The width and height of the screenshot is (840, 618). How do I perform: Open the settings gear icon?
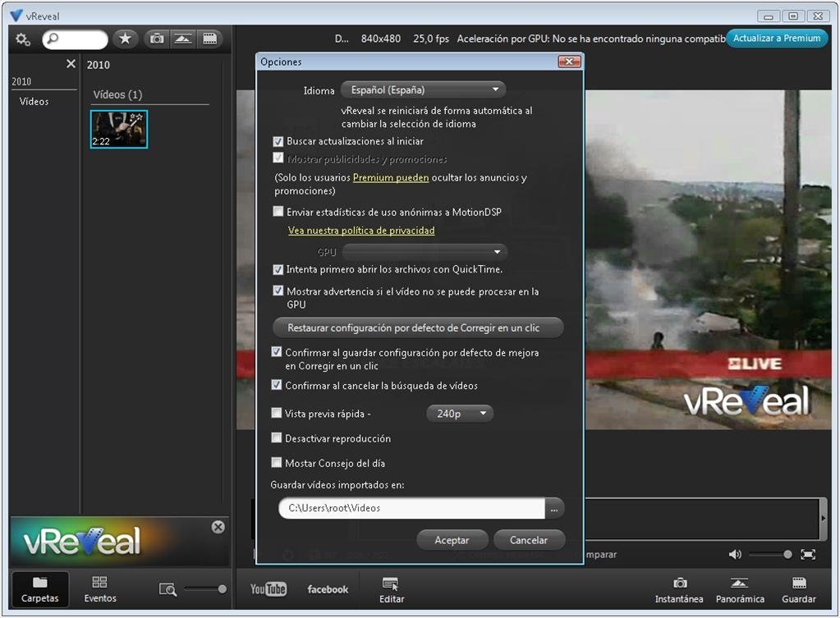pyautogui.click(x=23, y=39)
